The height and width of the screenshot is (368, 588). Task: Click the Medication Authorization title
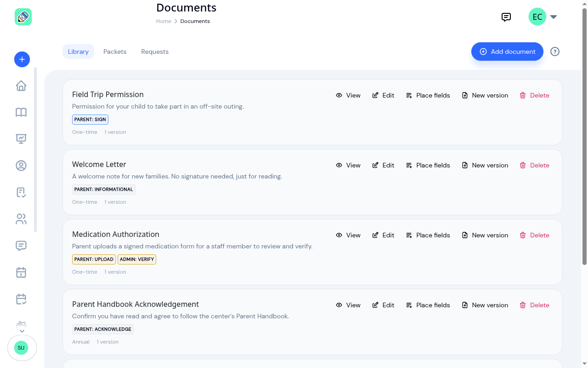click(x=116, y=234)
